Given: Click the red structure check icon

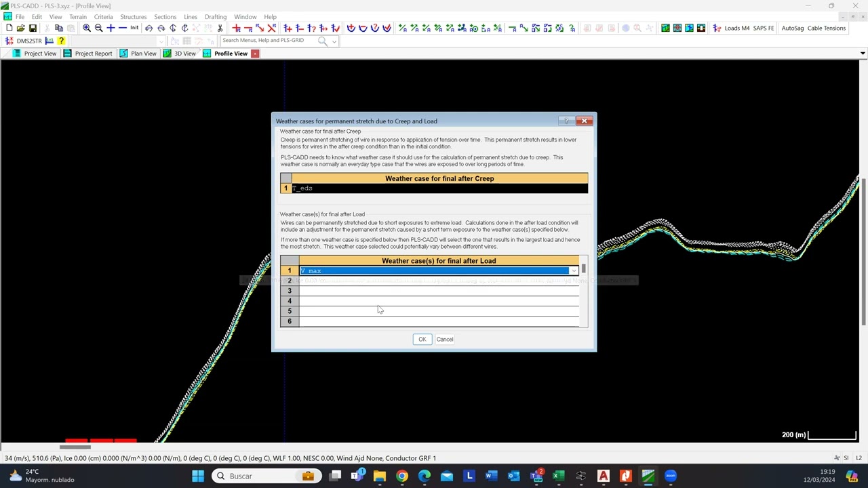Looking at the screenshot, I should (336, 28).
